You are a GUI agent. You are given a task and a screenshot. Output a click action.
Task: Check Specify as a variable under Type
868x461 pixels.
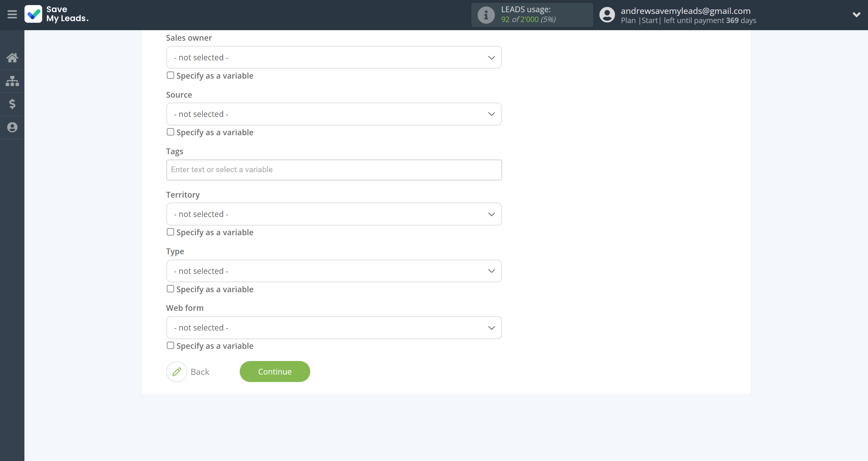click(x=170, y=289)
